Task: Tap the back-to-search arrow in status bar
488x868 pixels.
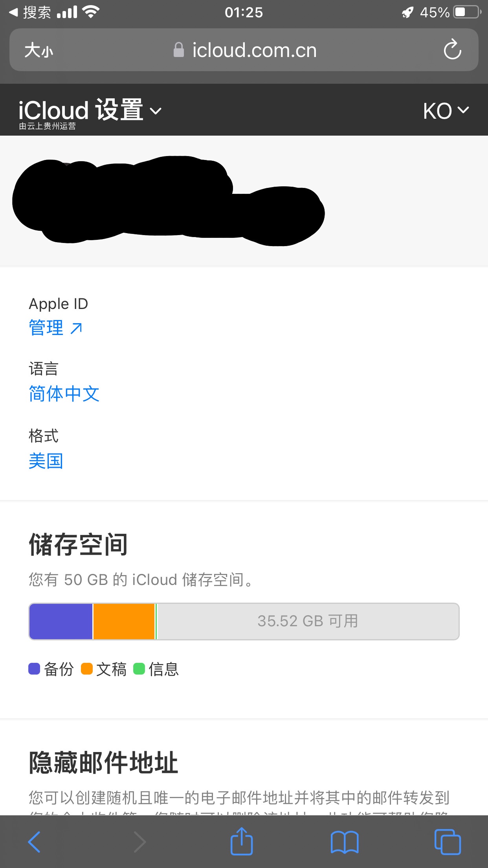Action: coord(13,12)
